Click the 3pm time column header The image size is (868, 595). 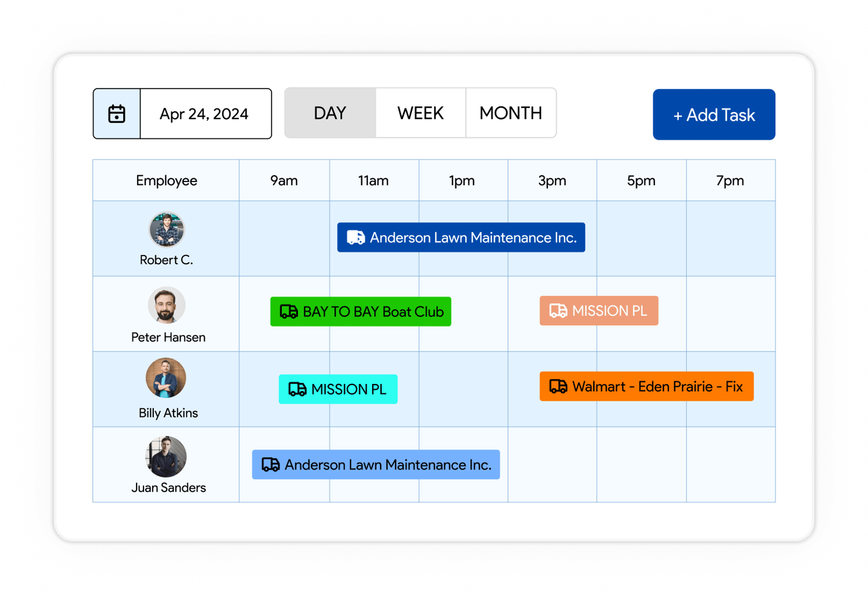551,180
